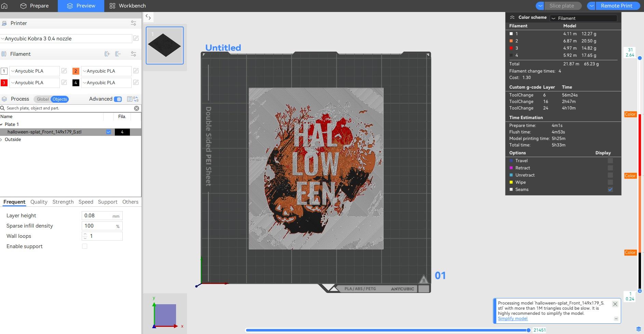Click the Remote Print button
Screen dimensions: 644x334
617,6
